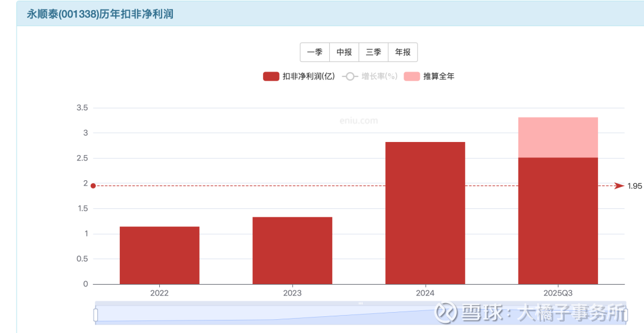Switch to the 三季 report tab
The image size is (644, 333).
[373, 52]
